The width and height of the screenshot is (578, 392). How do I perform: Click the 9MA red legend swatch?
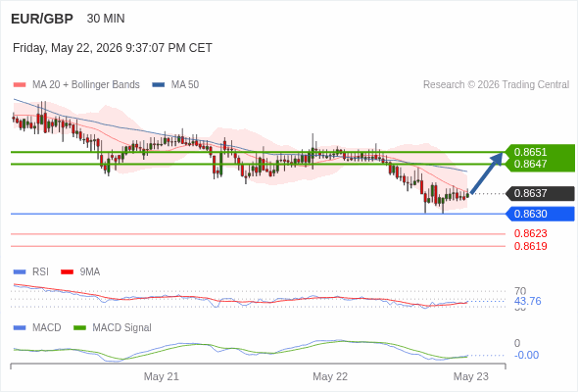[x=67, y=272]
